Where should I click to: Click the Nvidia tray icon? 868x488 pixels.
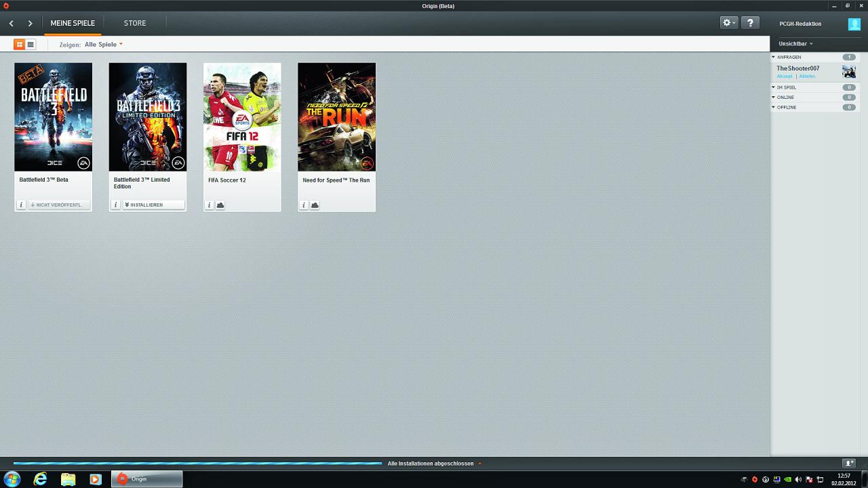point(787,480)
